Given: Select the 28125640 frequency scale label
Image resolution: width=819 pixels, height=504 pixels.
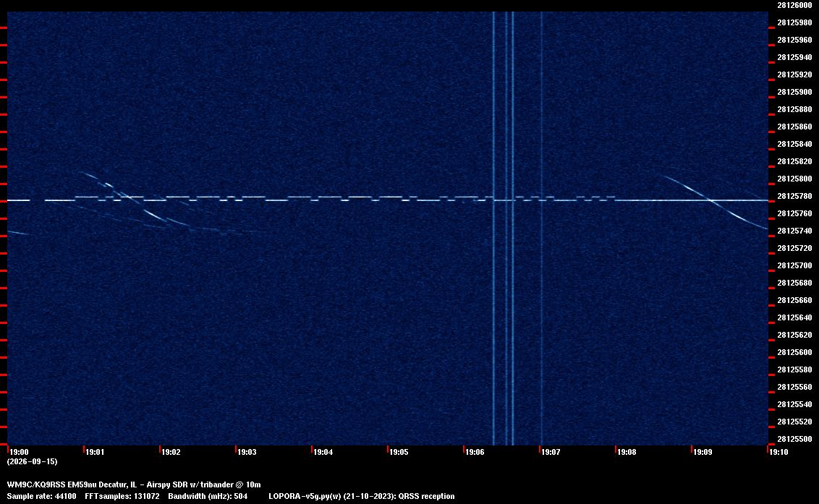Looking at the screenshot, I should pos(794,317).
